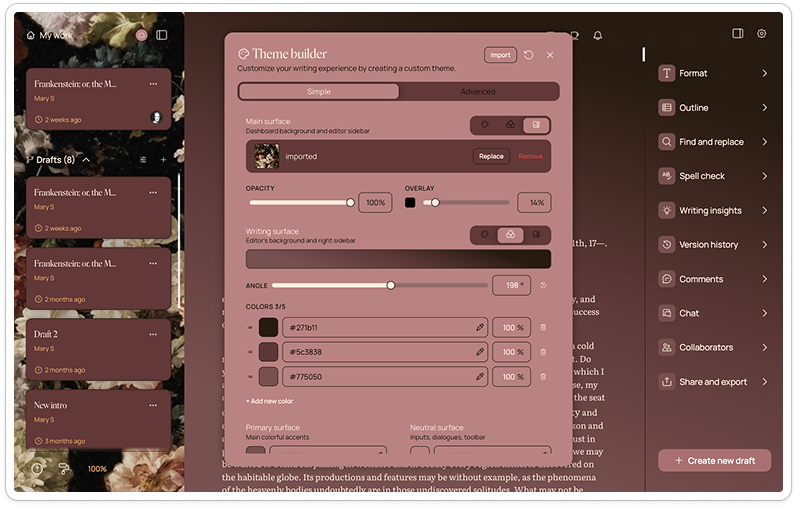Click the #271b11 color swatch
Viewport: 798px width, 508px height.
pos(268,328)
